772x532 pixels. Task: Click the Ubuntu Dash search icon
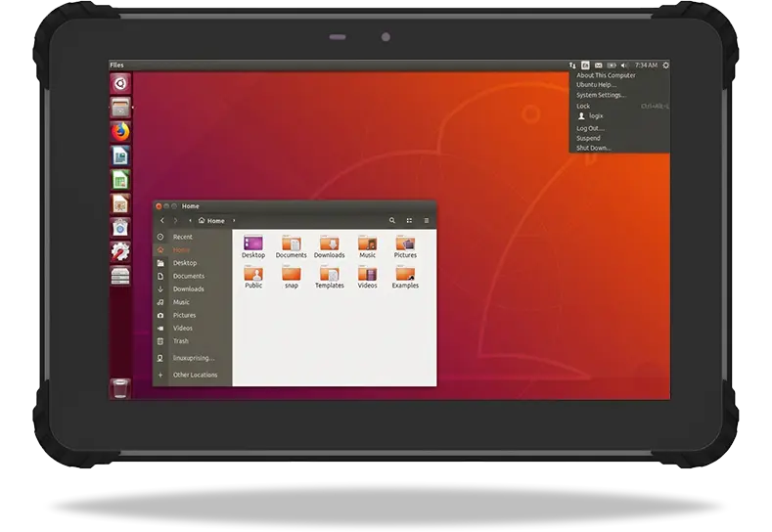120,83
